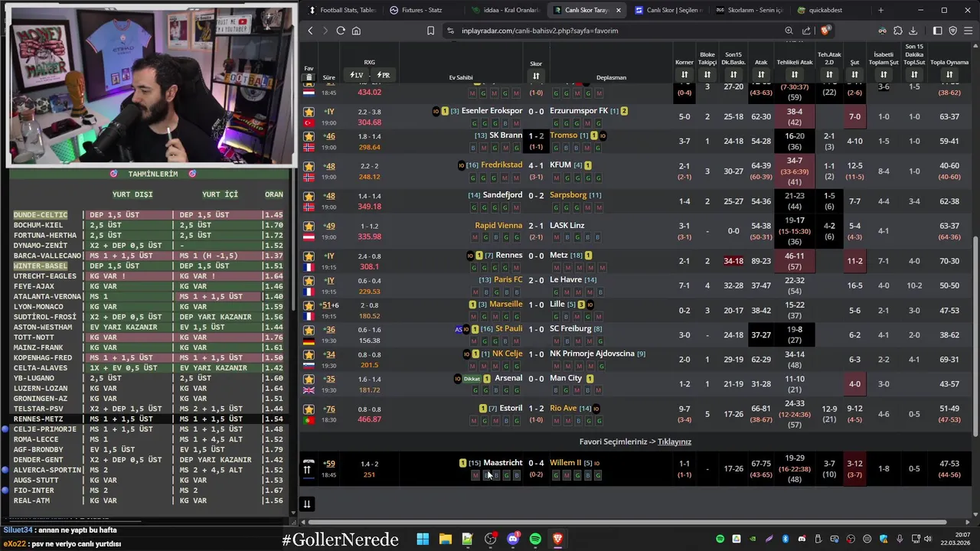Open browser extensions puzzle icon
This screenshot has height=551, width=980.
pyautogui.click(x=897, y=31)
